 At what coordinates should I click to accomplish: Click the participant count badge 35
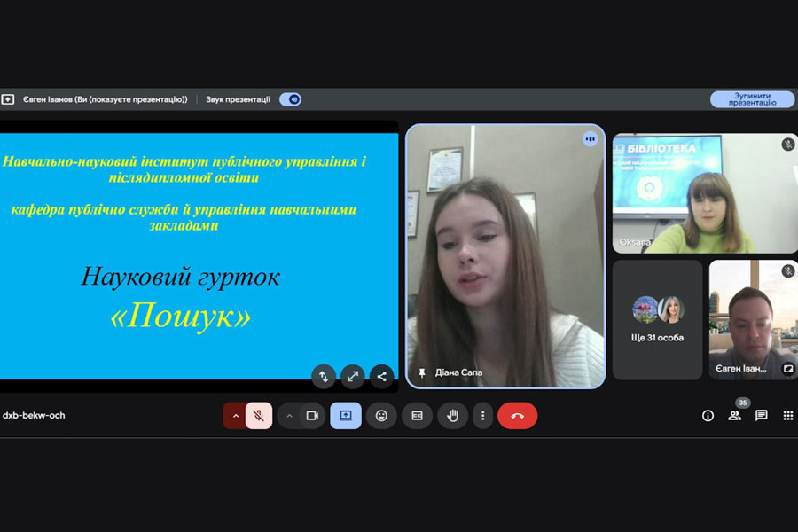tap(742, 403)
